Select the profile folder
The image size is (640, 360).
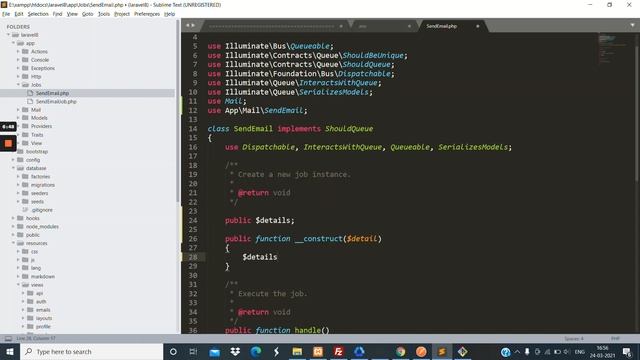click(43, 327)
